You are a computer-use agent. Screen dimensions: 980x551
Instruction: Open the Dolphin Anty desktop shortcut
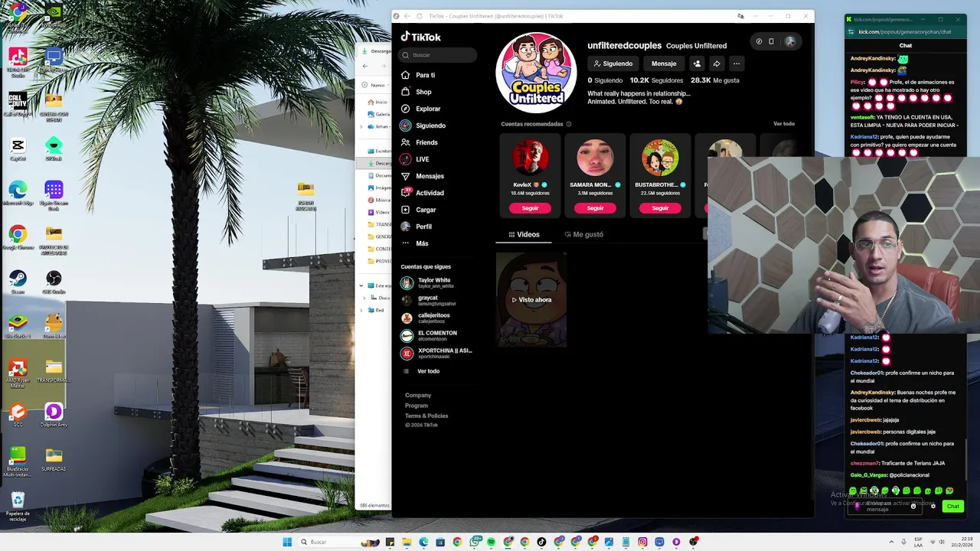54,414
